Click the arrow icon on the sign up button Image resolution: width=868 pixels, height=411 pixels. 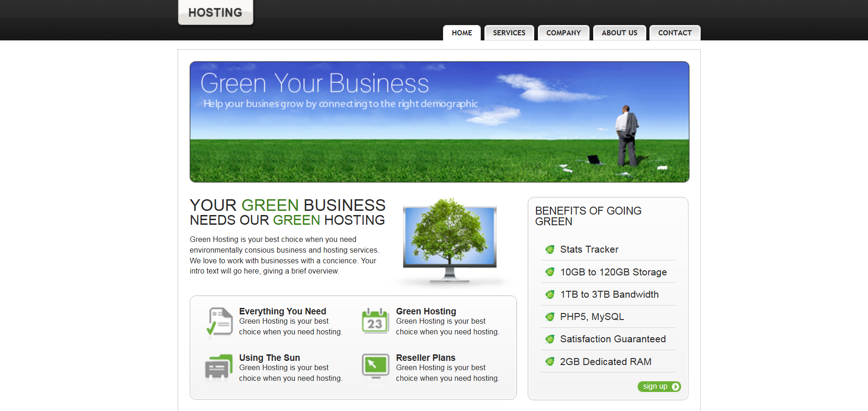click(x=676, y=387)
